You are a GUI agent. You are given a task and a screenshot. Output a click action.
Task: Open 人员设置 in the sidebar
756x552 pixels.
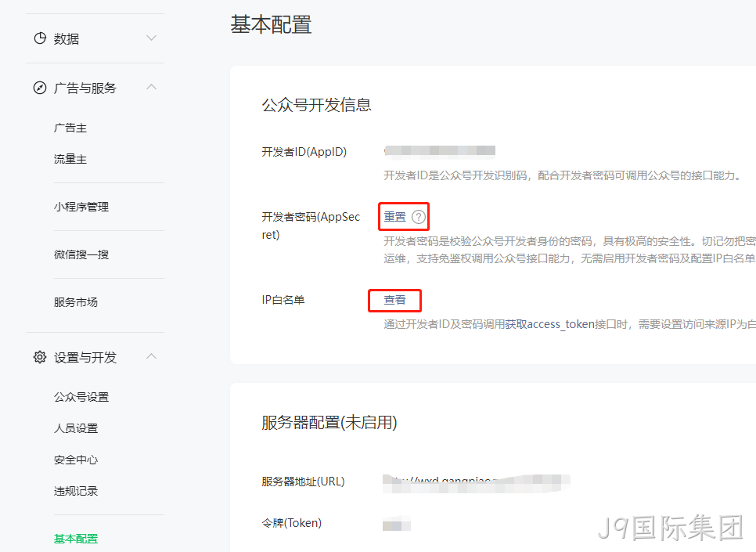coord(76,428)
